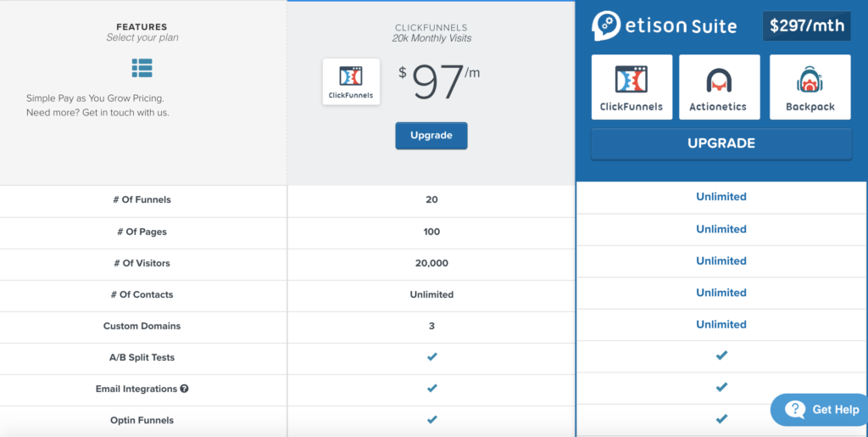868x437 pixels.
Task: Click the 'Select your plan' text
Action: pyautogui.click(x=142, y=37)
